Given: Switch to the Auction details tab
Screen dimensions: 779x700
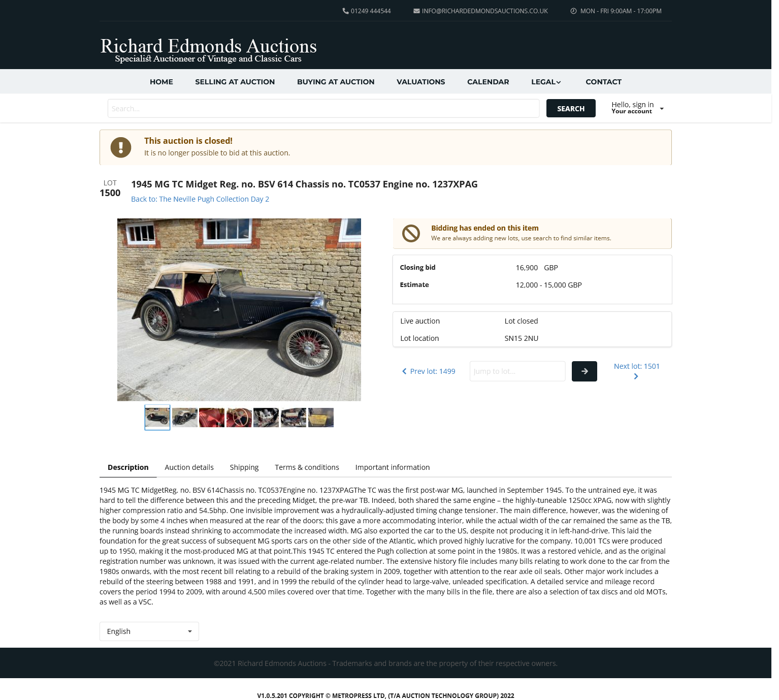Looking at the screenshot, I should pos(189,467).
